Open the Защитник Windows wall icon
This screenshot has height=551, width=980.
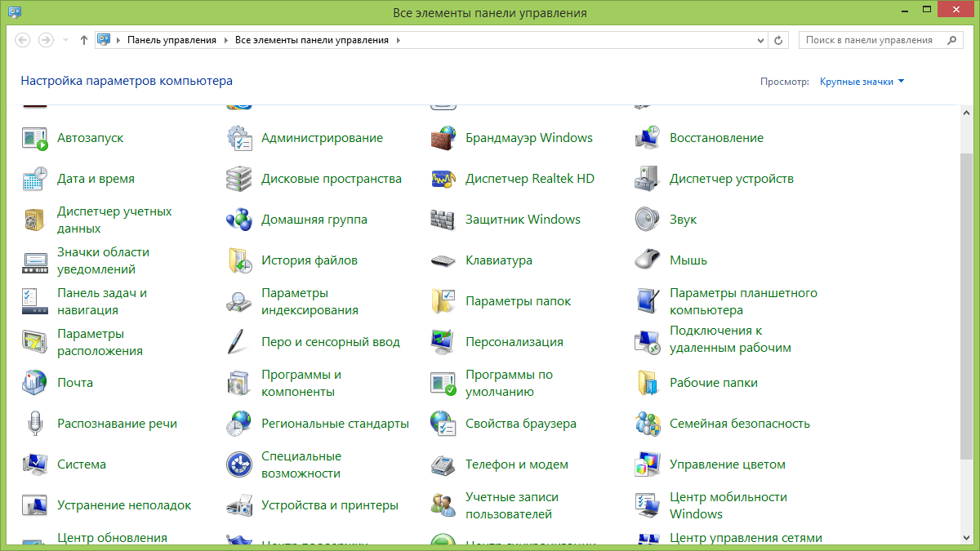click(443, 220)
